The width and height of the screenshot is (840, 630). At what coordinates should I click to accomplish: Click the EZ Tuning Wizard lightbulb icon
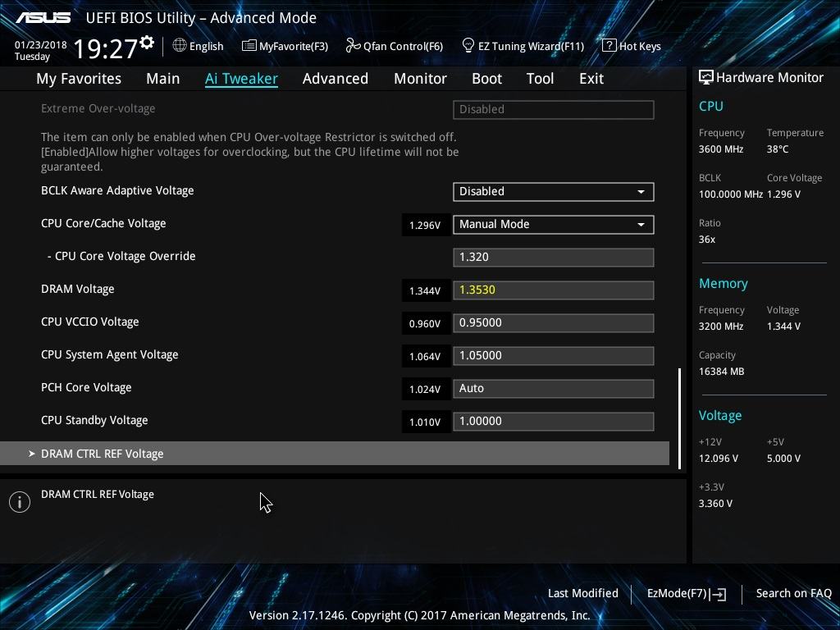(x=468, y=46)
